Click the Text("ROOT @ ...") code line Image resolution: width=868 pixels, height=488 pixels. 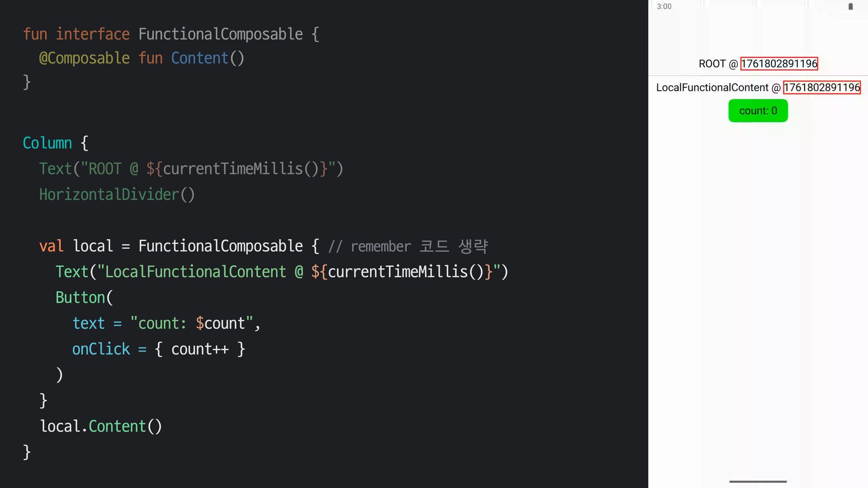click(x=191, y=169)
